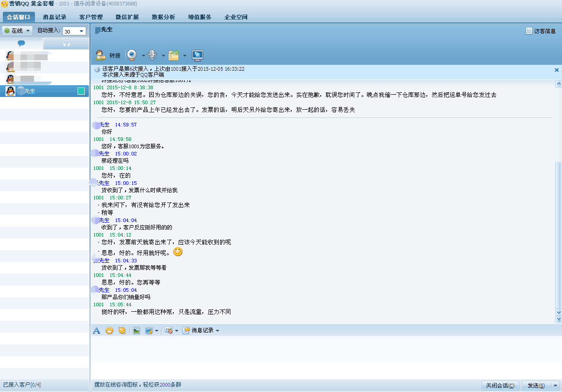
Task: Open the smiley emoticon picker
Action: [x=109, y=331]
